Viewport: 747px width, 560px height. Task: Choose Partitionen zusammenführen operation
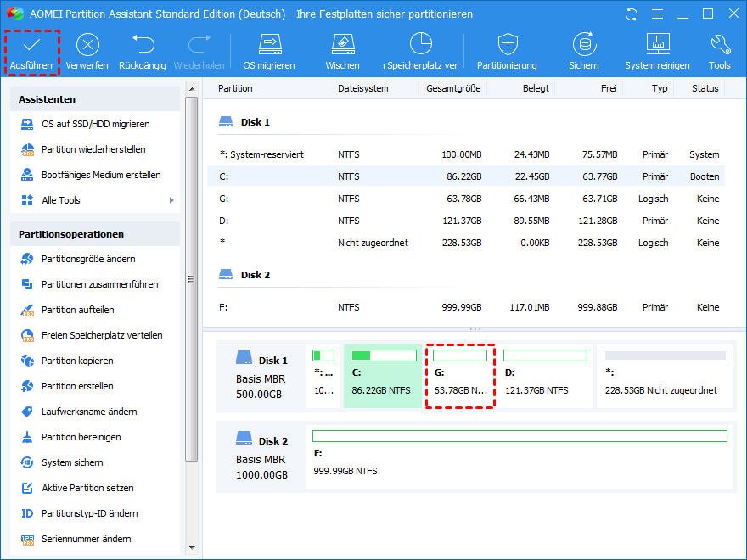point(99,284)
